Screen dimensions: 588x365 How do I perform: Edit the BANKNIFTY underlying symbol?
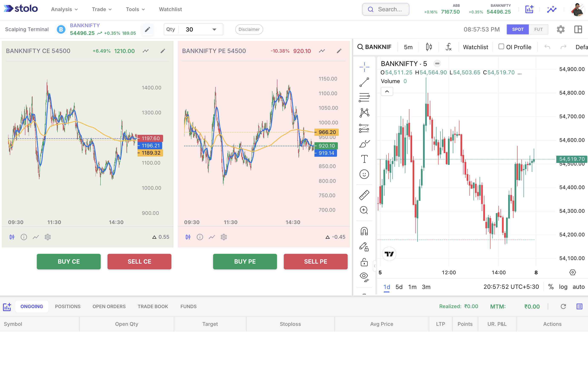tap(147, 29)
